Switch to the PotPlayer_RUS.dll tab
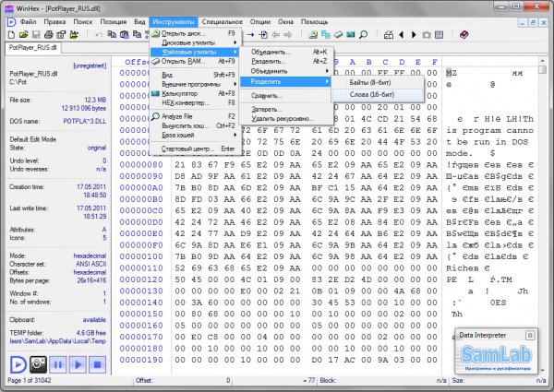This screenshot has width=554, height=392. 33,48
